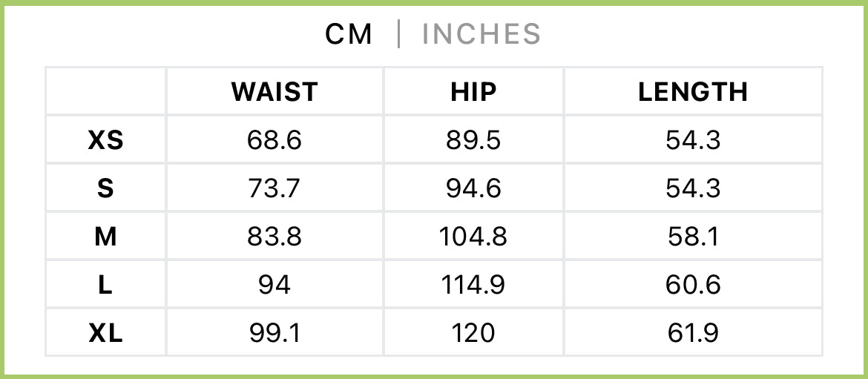This screenshot has width=868, height=379.
Task: Select the S size row label
Action: tap(106, 188)
